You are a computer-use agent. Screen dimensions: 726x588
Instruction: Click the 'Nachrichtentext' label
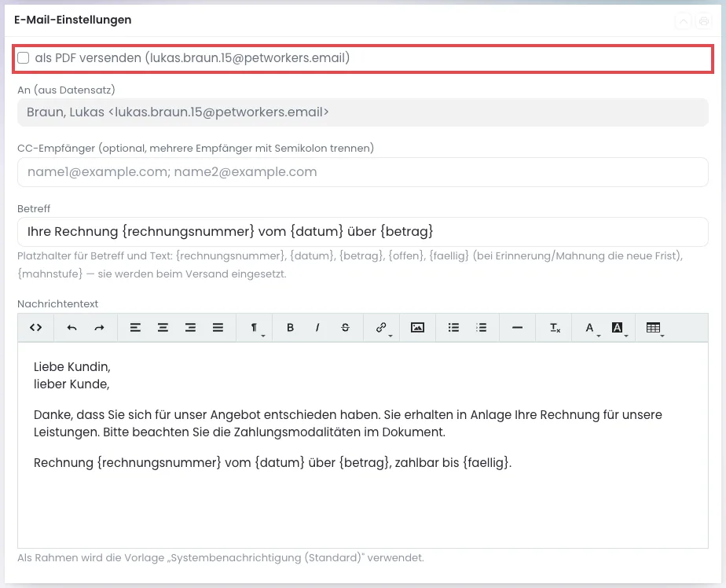[x=58, y=304]
